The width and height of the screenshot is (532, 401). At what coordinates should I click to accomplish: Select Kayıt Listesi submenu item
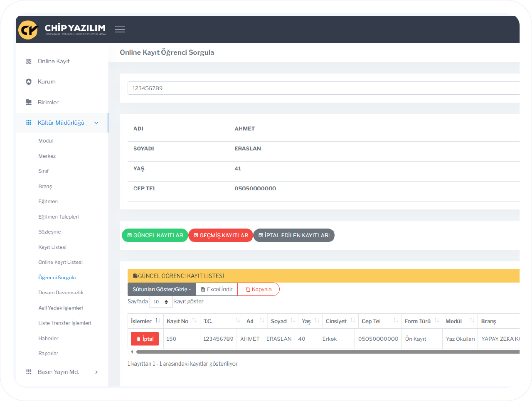tap(52, 247)
